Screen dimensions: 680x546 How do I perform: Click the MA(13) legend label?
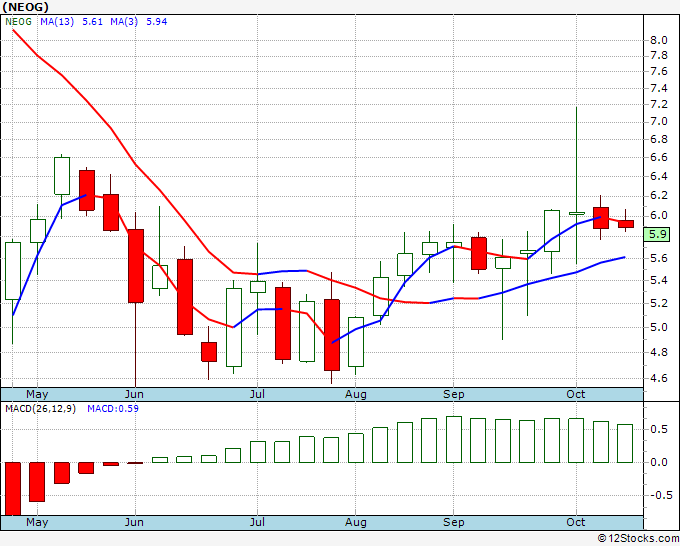click(x=57, y=22)
